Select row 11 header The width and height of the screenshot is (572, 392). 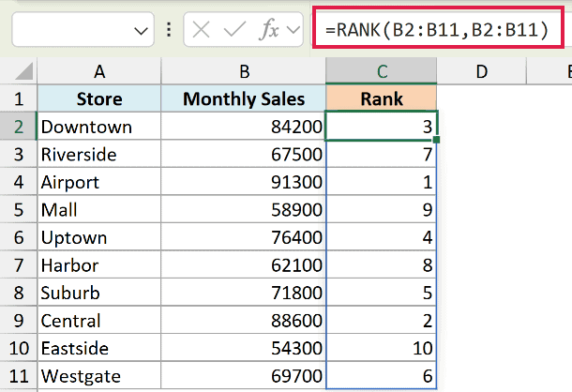(19, 376)
